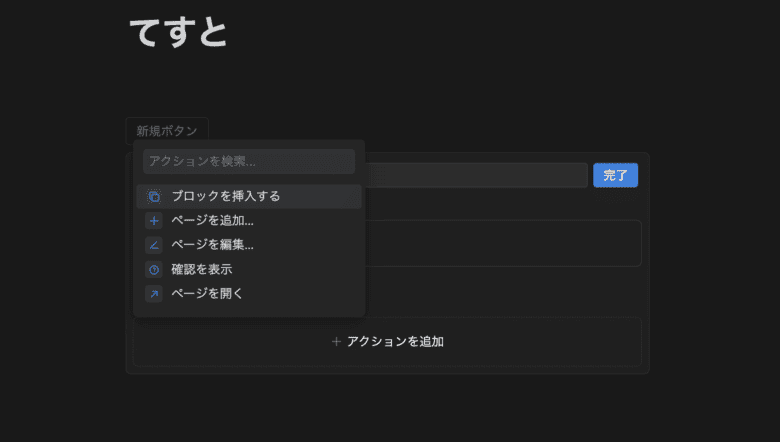Viewport: 780px width, 442px height.
Task: Pick the ページを編集... menu entry
Action: (x=212, y=244)
